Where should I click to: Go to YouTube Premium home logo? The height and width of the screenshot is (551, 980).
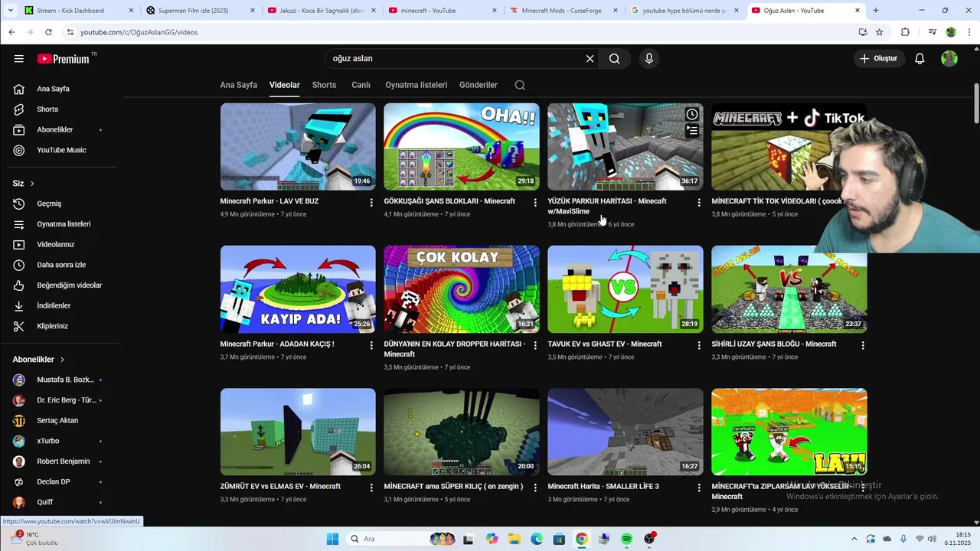coord(64,59)
